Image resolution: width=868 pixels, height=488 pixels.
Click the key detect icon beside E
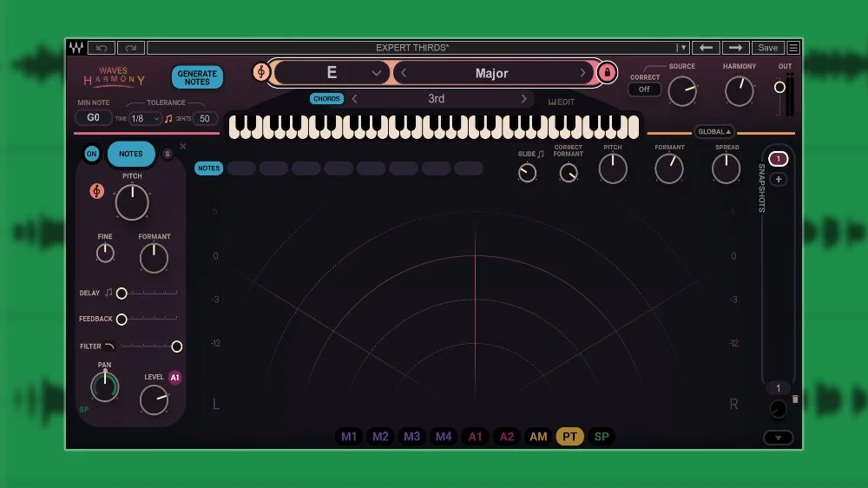point(261,71)
